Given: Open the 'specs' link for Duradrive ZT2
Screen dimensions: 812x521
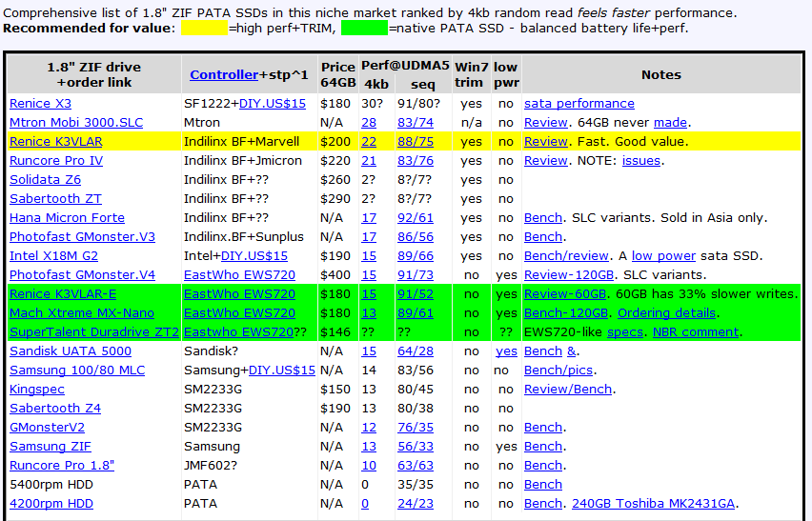Looking at the screenshot, I should (625, 332).
